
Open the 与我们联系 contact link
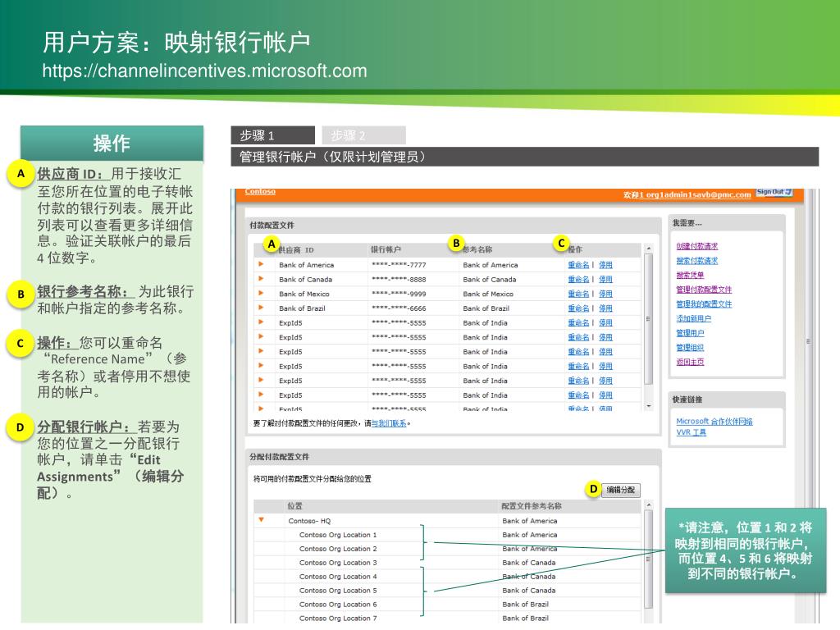pos(389,423)
